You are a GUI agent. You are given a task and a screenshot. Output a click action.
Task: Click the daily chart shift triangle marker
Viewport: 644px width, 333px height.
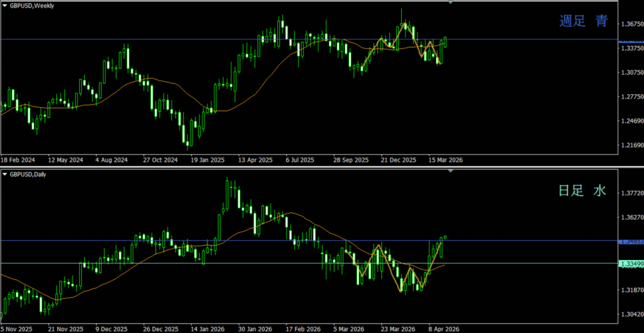click(x=450, y=172)
